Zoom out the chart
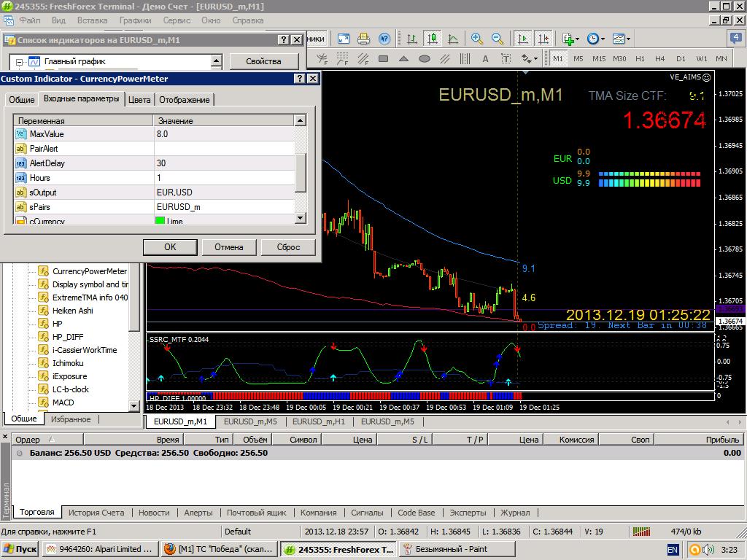This screenshot has height=560, width=747. [498, 39]
